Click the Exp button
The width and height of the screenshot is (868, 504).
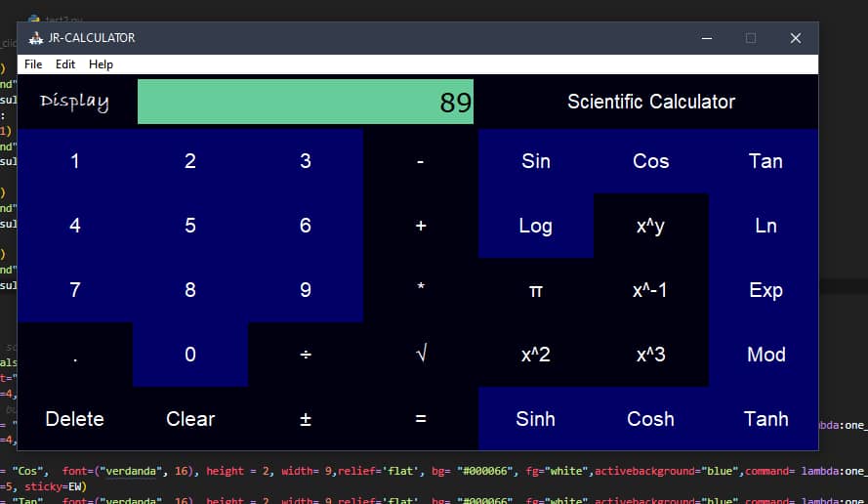click(x=765, y=290)
